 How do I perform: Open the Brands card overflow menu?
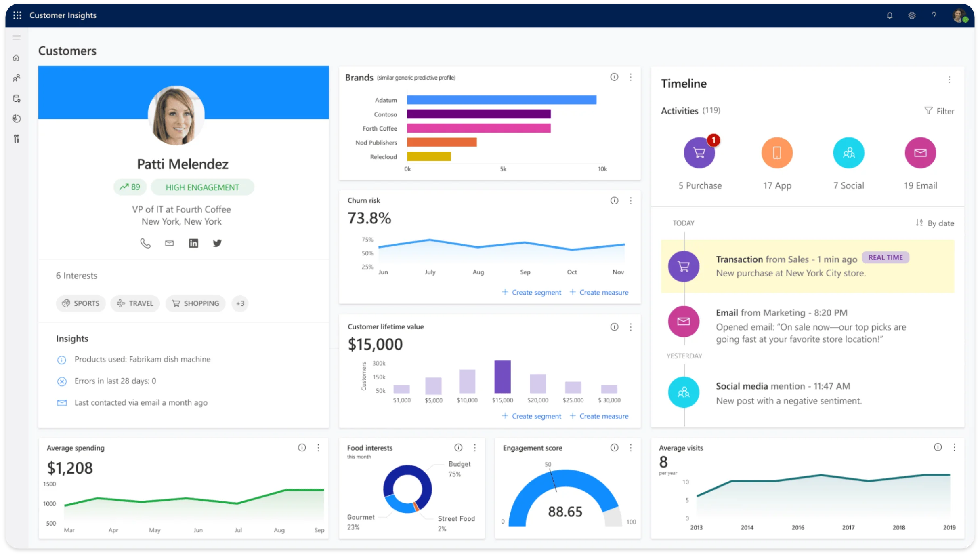pos(631,77)
